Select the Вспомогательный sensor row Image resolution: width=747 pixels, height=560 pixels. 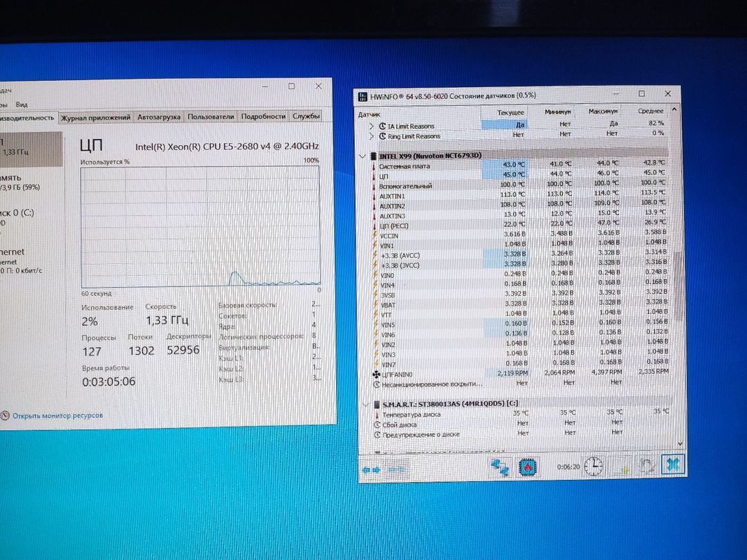point(519,185)
